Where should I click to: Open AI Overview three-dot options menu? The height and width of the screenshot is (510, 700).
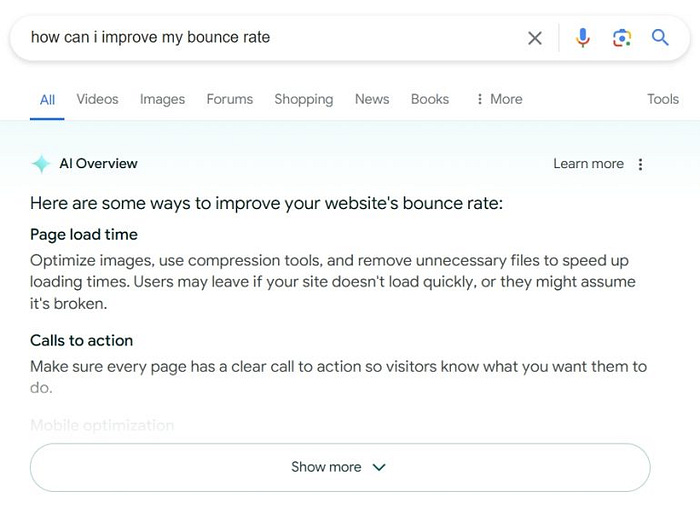[641, 164]
